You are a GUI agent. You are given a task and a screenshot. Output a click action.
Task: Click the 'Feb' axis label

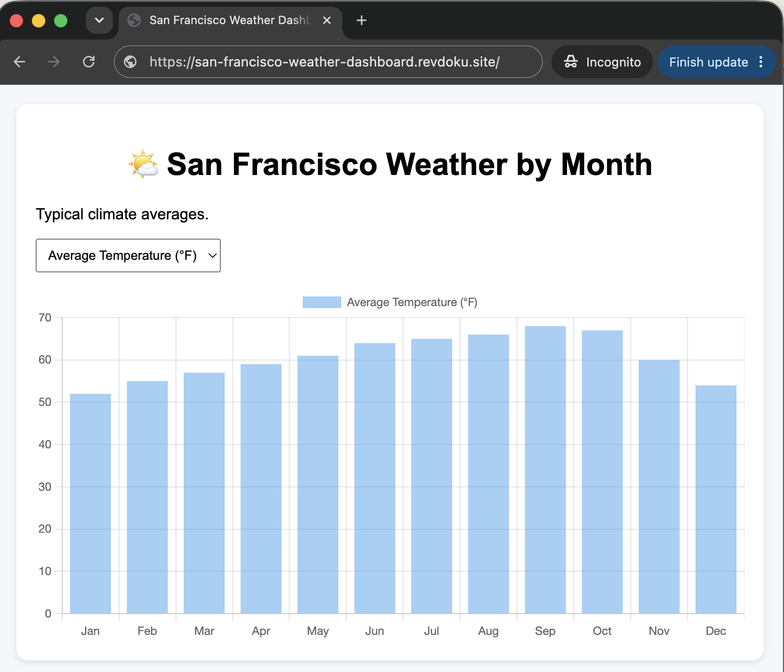148,631
